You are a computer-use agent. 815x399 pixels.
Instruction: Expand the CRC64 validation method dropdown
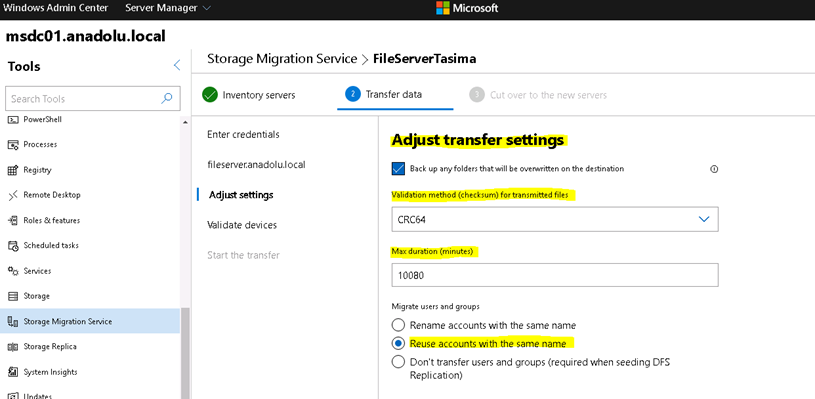point(555,219)
